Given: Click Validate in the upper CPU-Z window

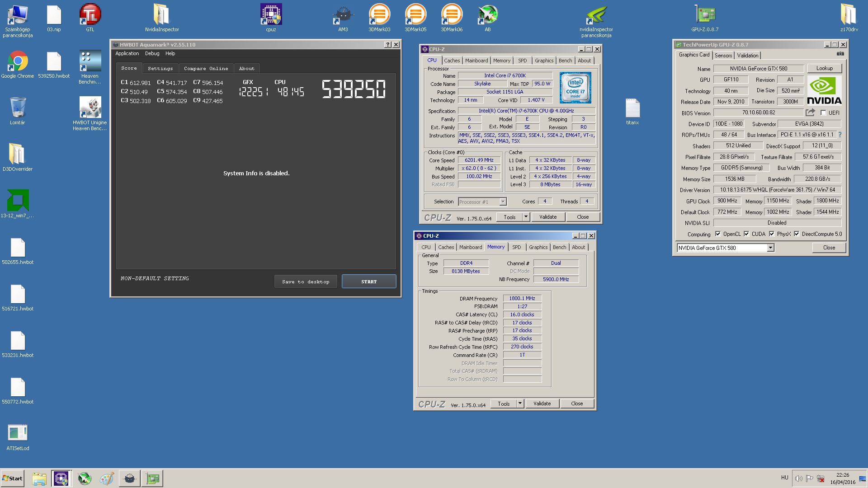Looking at the screenshot, I should (x=548, y=217).
